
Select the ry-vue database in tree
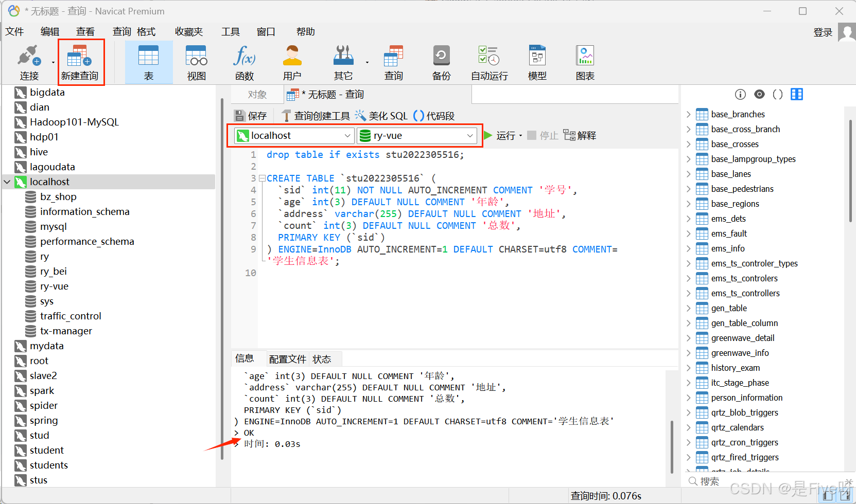pyautogui.click(x=54, y=286)
